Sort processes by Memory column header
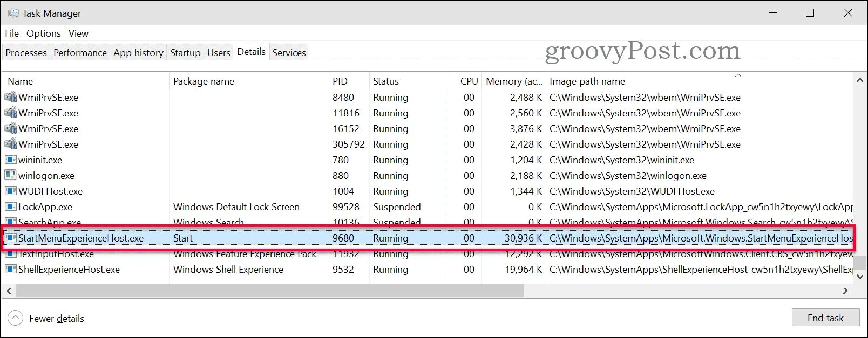868x338 pixels. click(x=514, y=81)
